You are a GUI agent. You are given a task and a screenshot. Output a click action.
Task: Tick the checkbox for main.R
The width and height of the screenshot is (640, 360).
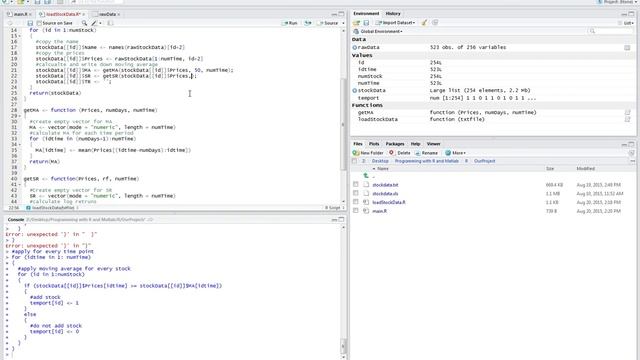click(x=356, y=211)
